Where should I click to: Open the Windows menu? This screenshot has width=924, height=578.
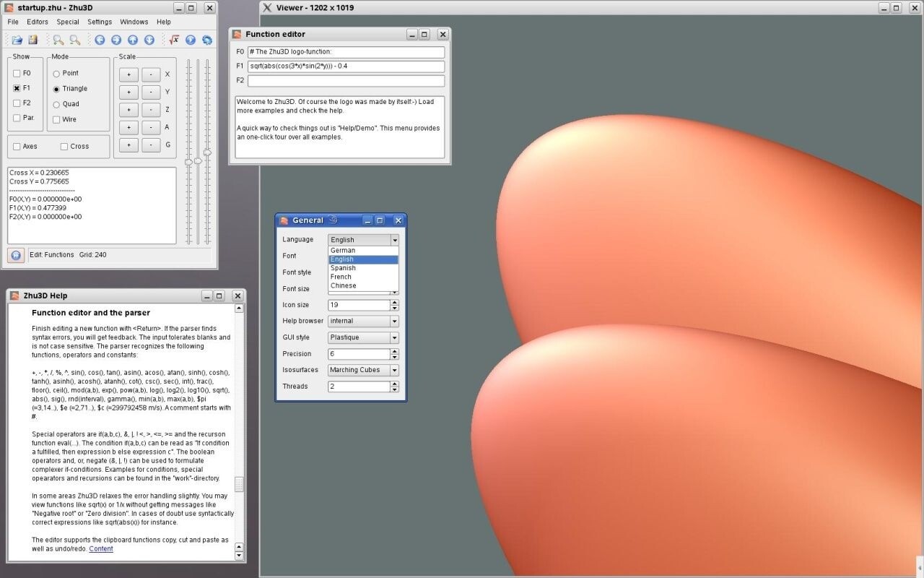pos(134,22)
